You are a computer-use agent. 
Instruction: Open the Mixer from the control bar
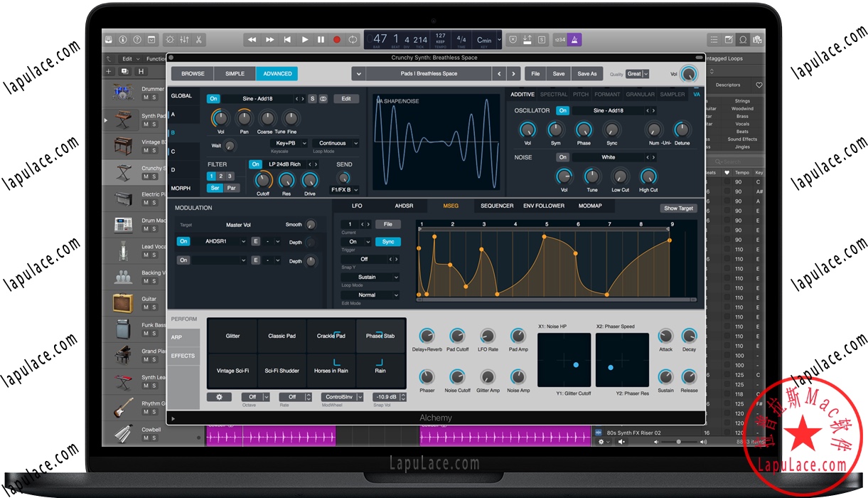185,40
